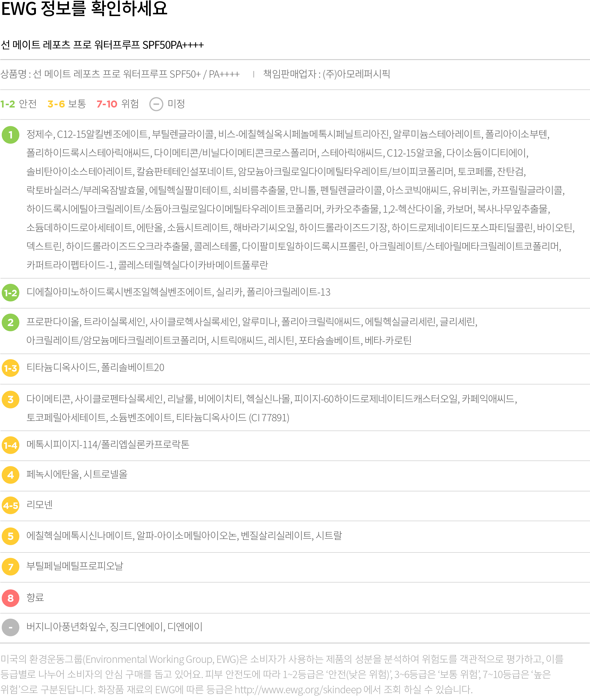Image resolution: width=590 pixels, height=700 pixels.
Task: Click ingredient 쇠비름추출물
Action: click(259, 191)
